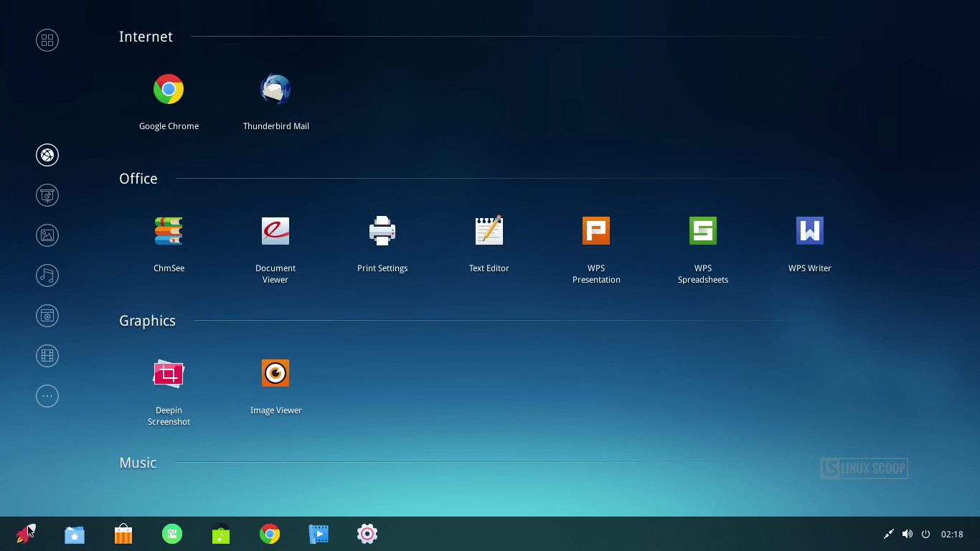Viewport: 980px width, 551px height.
Task: Start WPS Presentation
Action: coord(596,231)
